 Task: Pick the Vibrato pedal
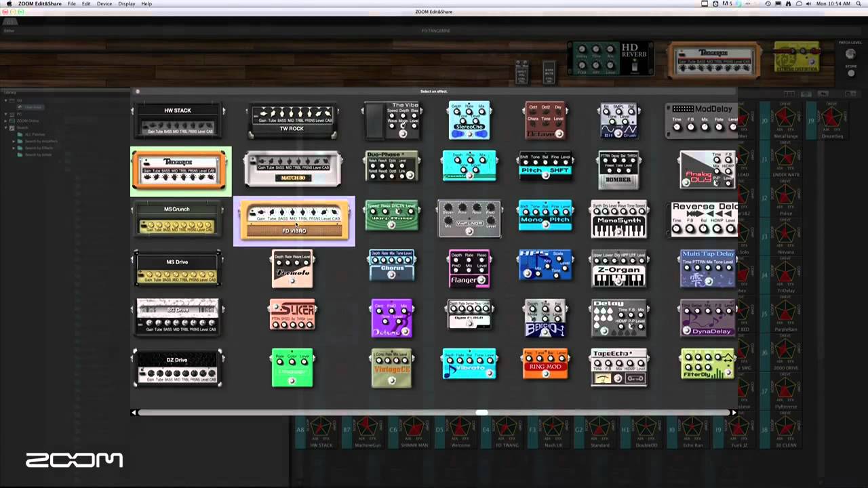tap(469, 364)
